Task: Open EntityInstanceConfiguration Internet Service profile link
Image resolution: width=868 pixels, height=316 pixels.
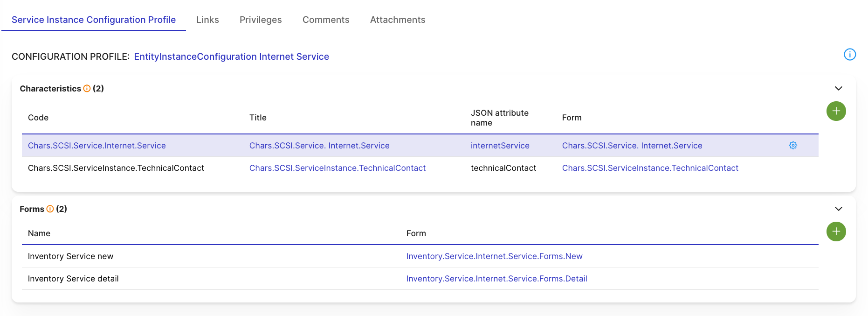Action: click(231, 56)
